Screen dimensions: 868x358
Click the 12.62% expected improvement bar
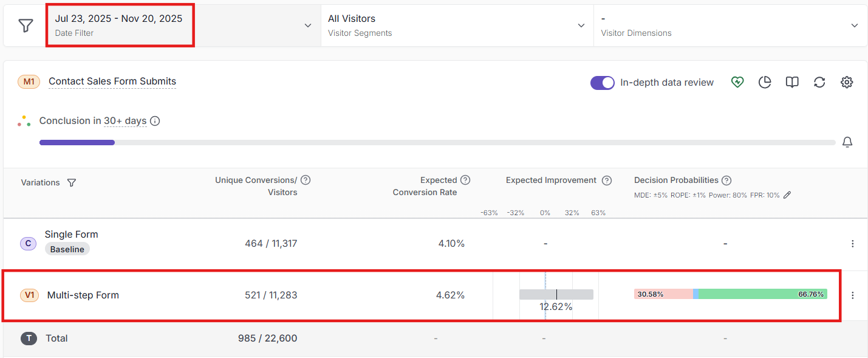tap(556, 295)
